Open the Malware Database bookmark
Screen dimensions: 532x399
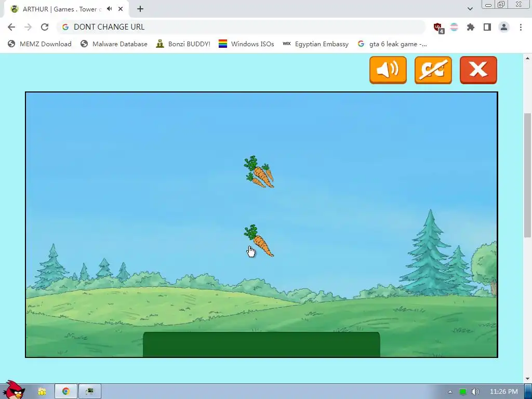pyautogui.click(x=114, y=44)
